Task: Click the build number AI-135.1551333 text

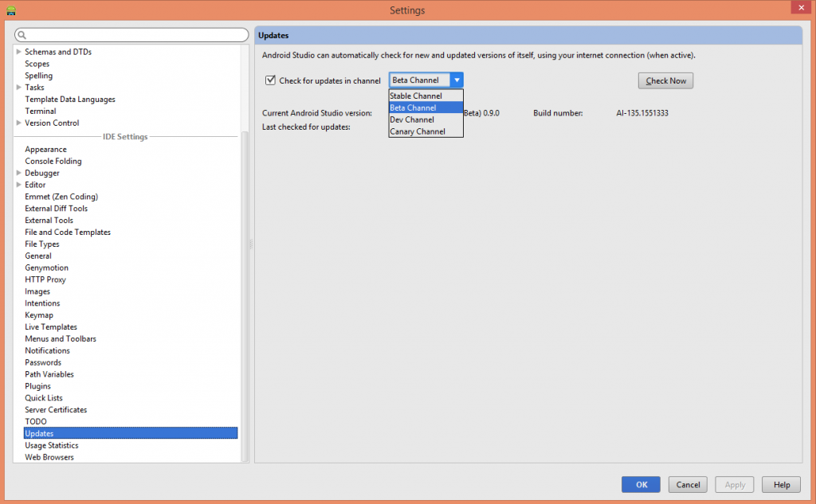Action: pos(642,113)
